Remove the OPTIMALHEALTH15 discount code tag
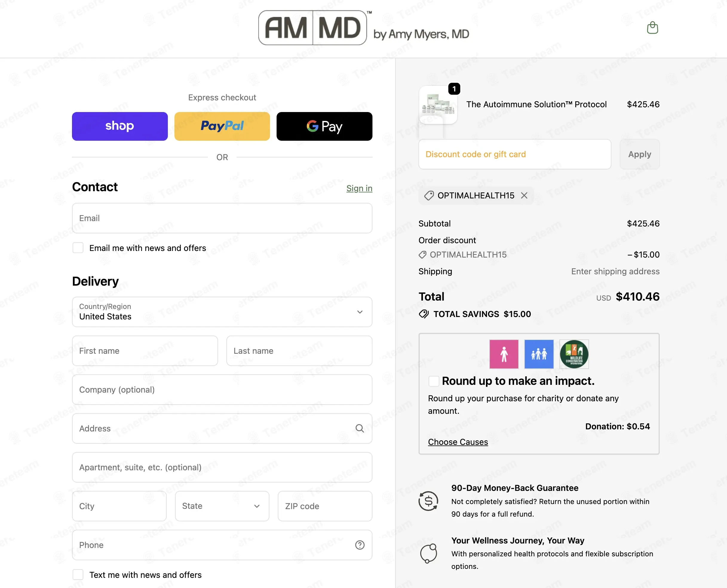This screenshot has width=727, height=588. (524, 195)
